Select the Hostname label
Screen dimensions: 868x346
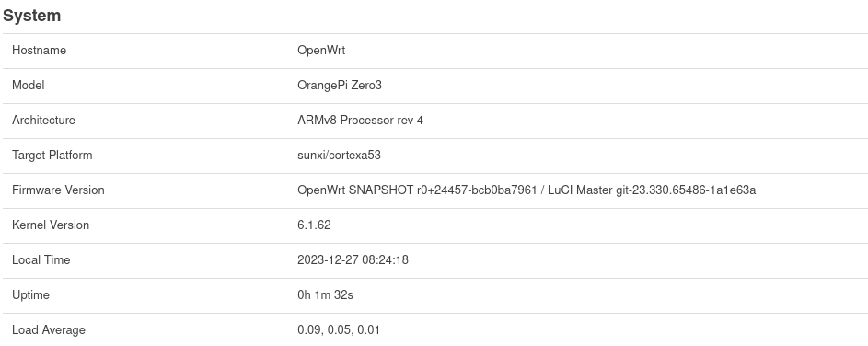[39, 51]
